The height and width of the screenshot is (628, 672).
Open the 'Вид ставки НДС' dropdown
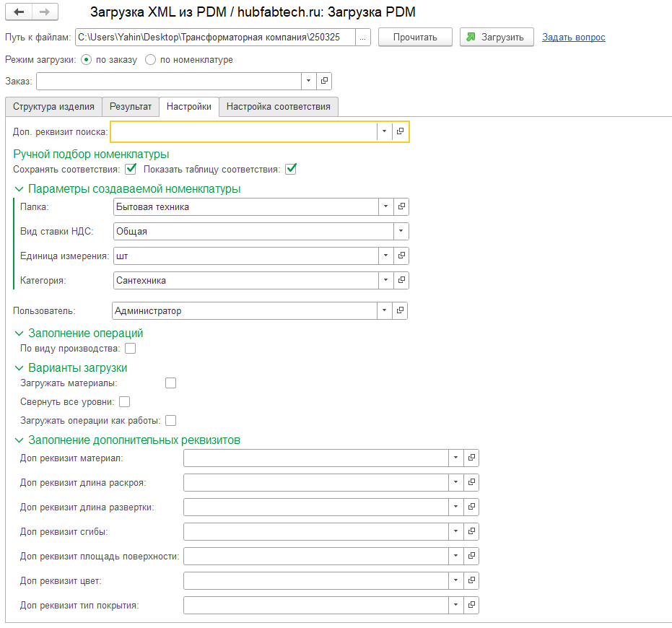coord(401,232)
